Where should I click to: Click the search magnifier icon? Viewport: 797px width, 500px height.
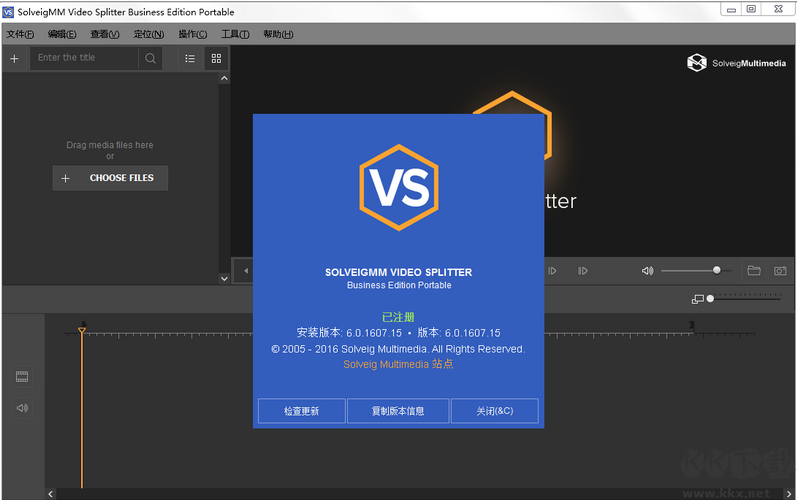151,58
